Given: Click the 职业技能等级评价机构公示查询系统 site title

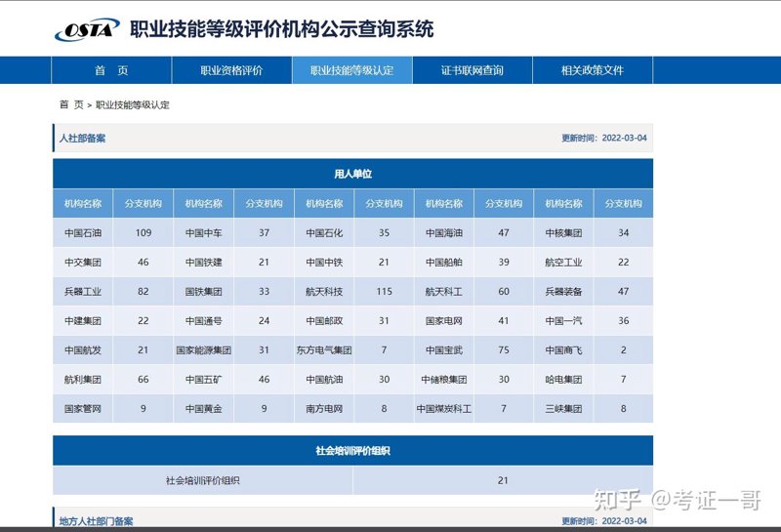Looking at the screenshot, I should [282, 29].
